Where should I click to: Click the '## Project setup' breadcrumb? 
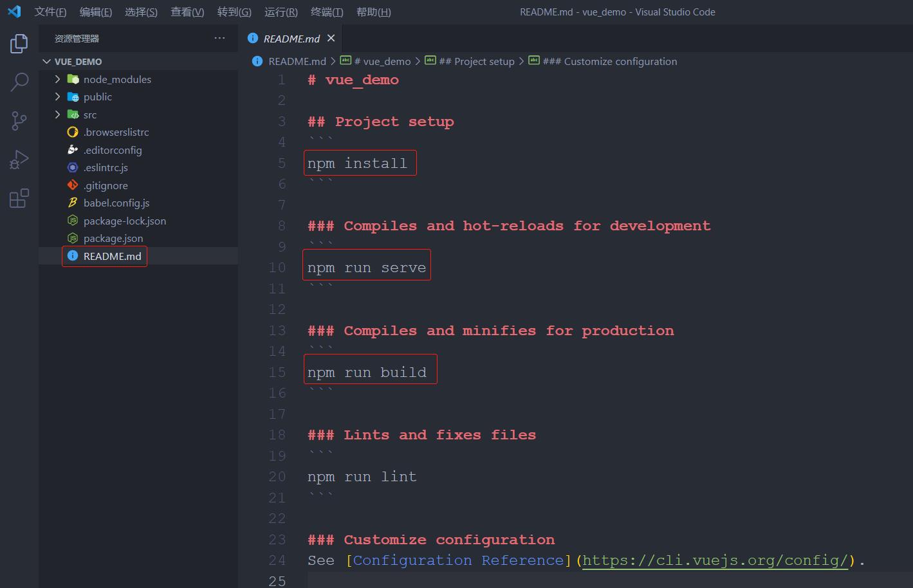point(477,61)
